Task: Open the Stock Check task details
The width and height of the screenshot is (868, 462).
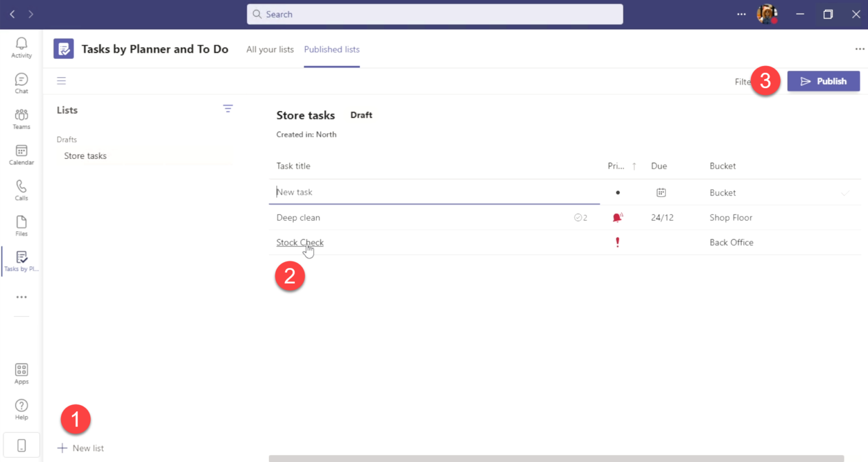Action: pos(300,242)
